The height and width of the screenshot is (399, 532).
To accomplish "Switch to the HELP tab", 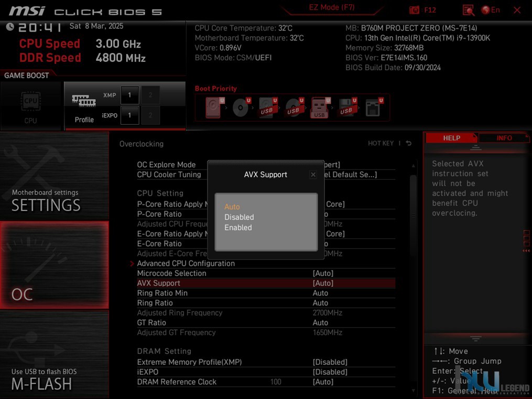I will click(452, 138).
